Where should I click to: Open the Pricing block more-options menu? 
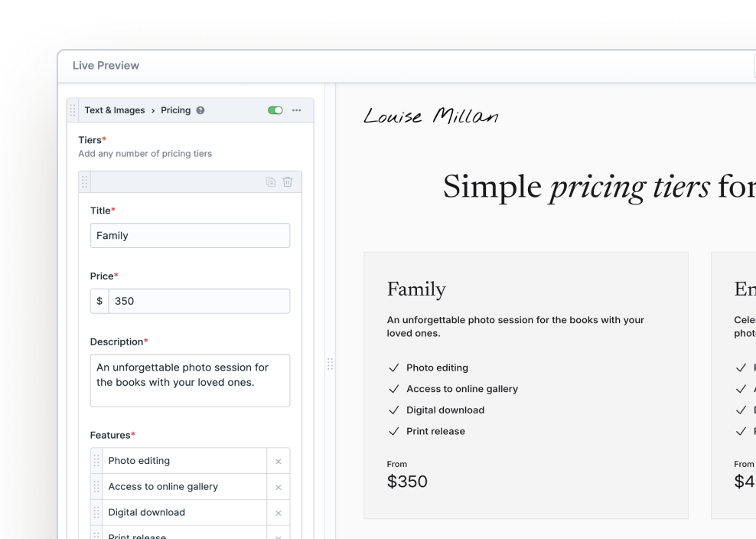click(297, 110)
